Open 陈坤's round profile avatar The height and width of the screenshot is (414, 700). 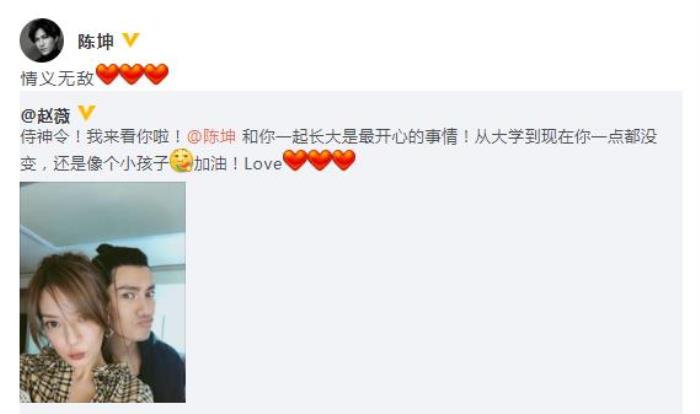tap(42, 40)
